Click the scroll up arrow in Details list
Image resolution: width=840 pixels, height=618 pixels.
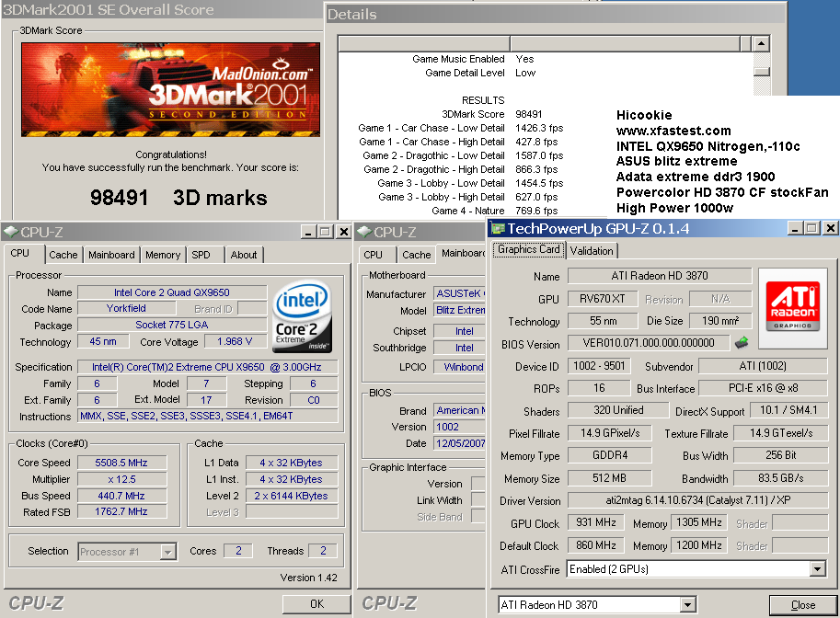761,43
